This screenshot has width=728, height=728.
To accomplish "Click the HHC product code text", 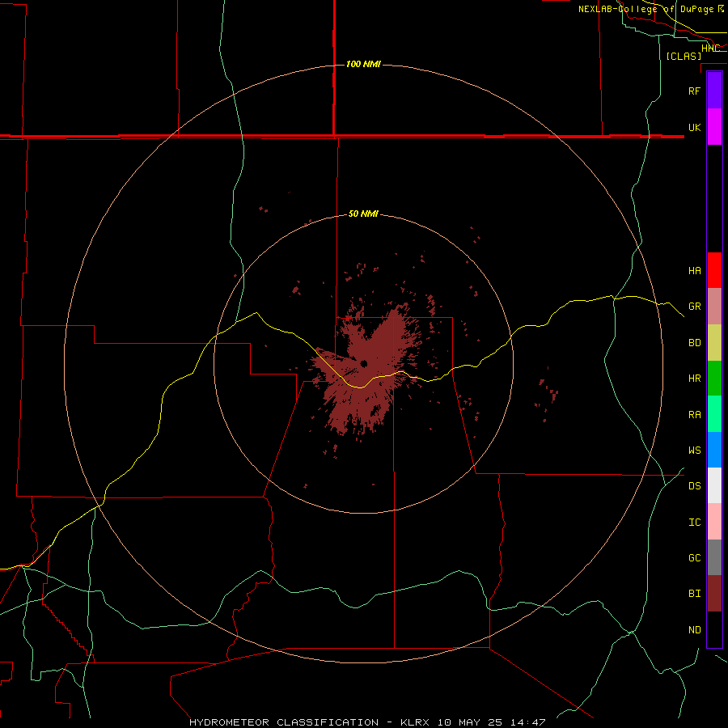I will tap(710, 49).
